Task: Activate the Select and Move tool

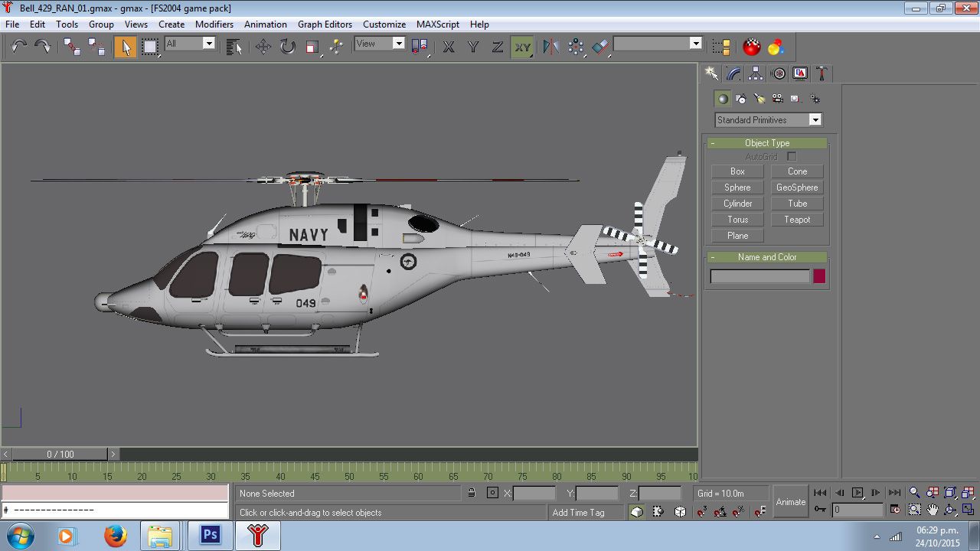Action: point(263,47)
